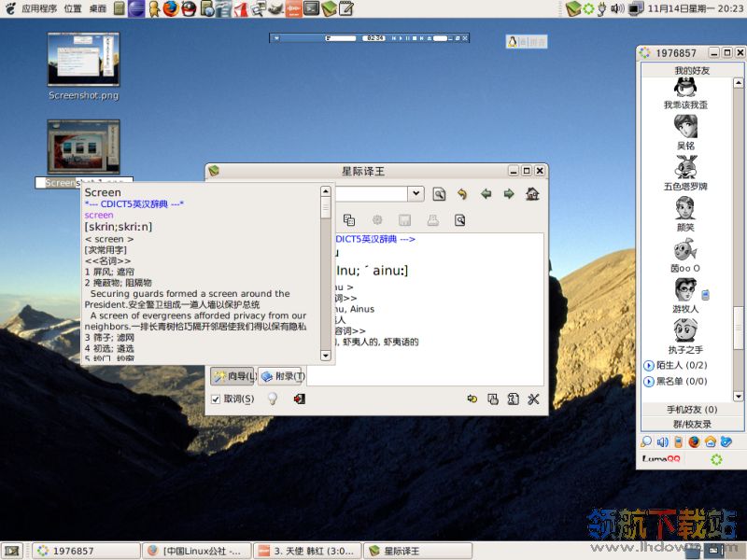Open the 应用程序 menu
This screenshot has height=560, width=747.
click(39, 8)
